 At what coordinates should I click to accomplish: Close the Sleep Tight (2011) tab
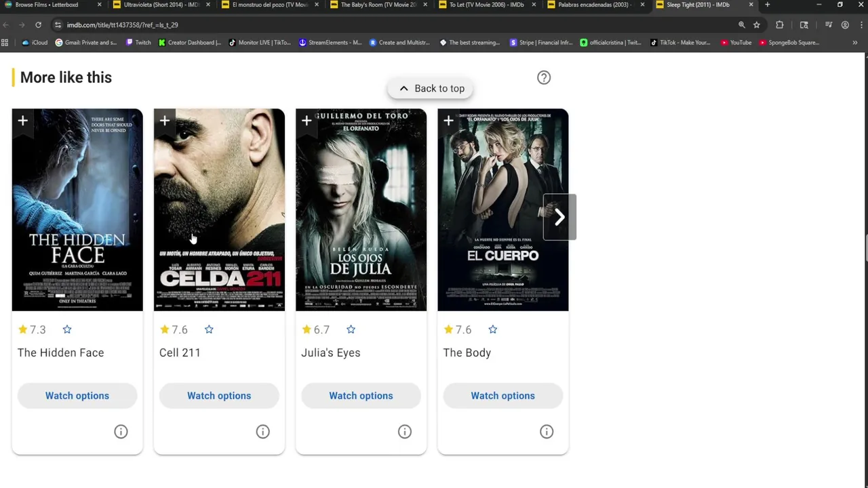click(x=751, y=5)
